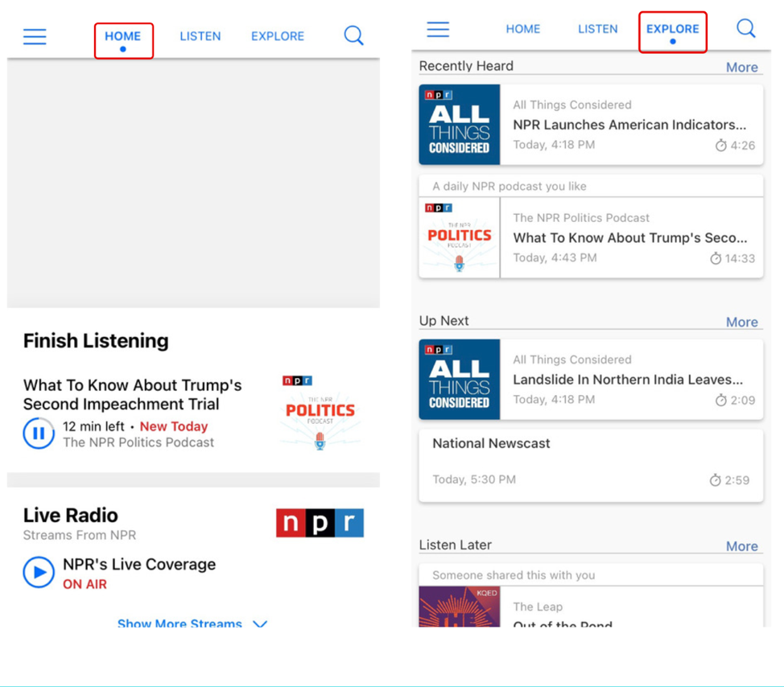Open Landslide In Northern India Leaves episode
This screenshot has width=784, height=687.
point(591,379)
